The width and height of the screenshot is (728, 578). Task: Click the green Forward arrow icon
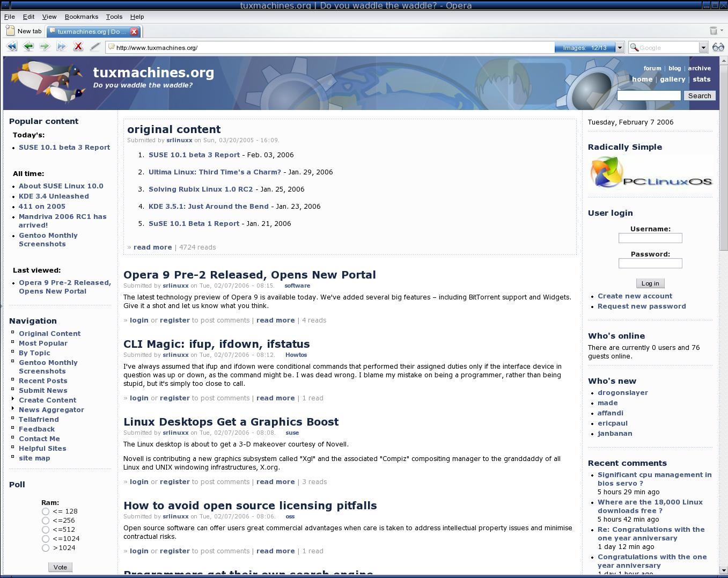point(45,47)
